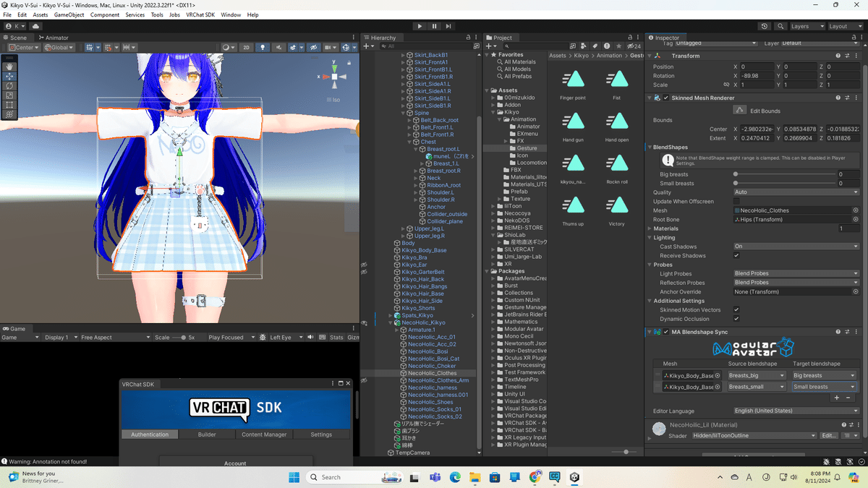Select the Rotate tool
The image size is (868, 488).
9,85
